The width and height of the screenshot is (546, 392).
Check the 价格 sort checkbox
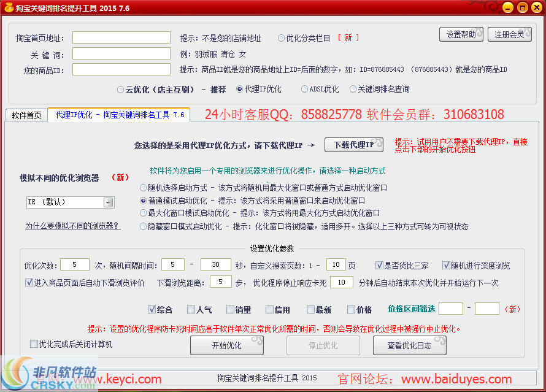[351, 310]
